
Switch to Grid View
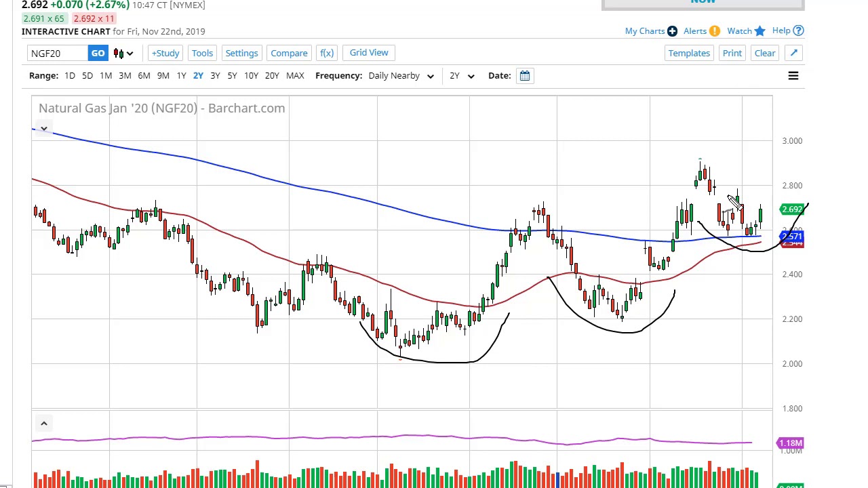coord(369,52)
